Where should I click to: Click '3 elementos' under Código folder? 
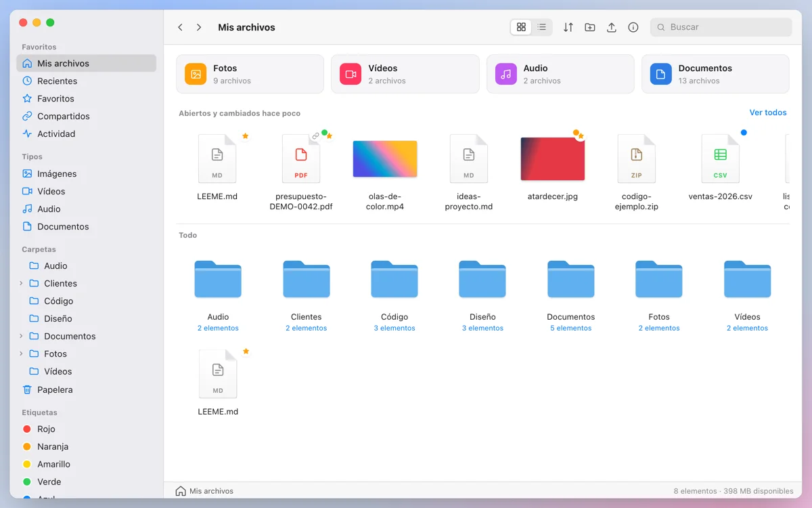click(x=394, y=328)
